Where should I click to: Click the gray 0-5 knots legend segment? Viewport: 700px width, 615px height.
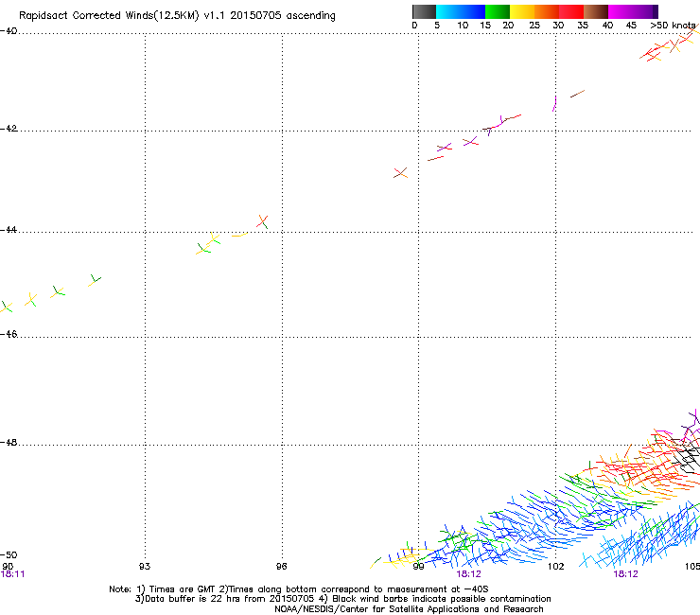click(x=424, y=11)
